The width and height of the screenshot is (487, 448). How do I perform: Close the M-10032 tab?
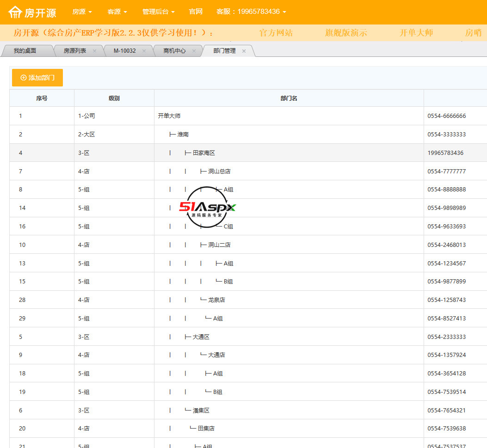(x=144, y=51)
